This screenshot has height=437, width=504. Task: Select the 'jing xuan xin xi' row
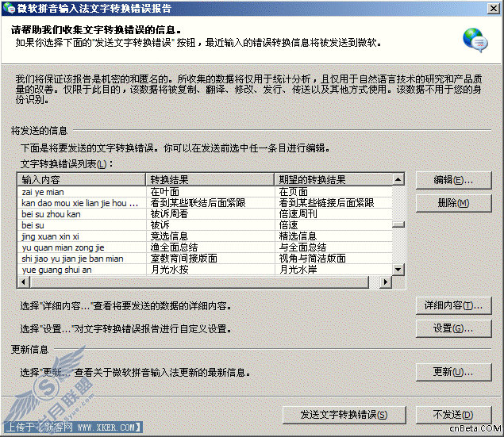tap(205, 236)
